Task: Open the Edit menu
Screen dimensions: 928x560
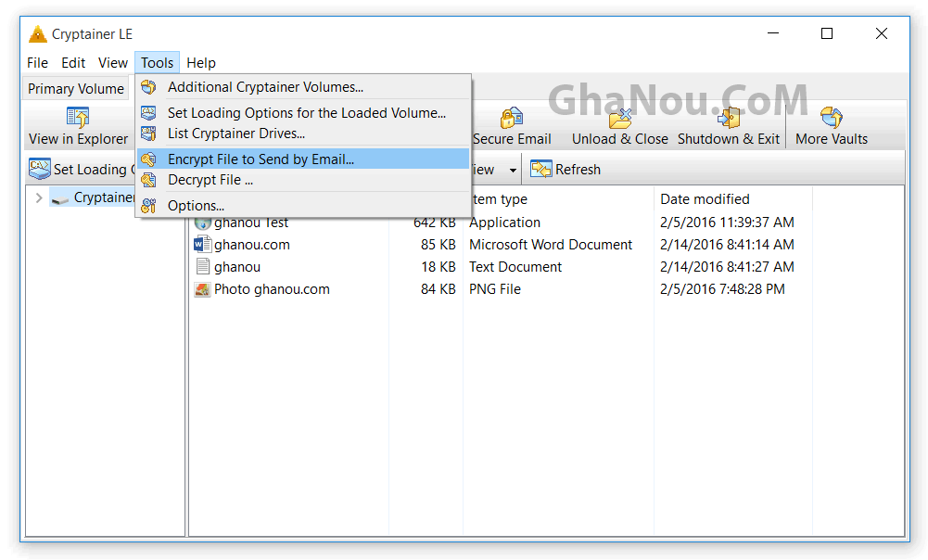Action: click(73, 63)
